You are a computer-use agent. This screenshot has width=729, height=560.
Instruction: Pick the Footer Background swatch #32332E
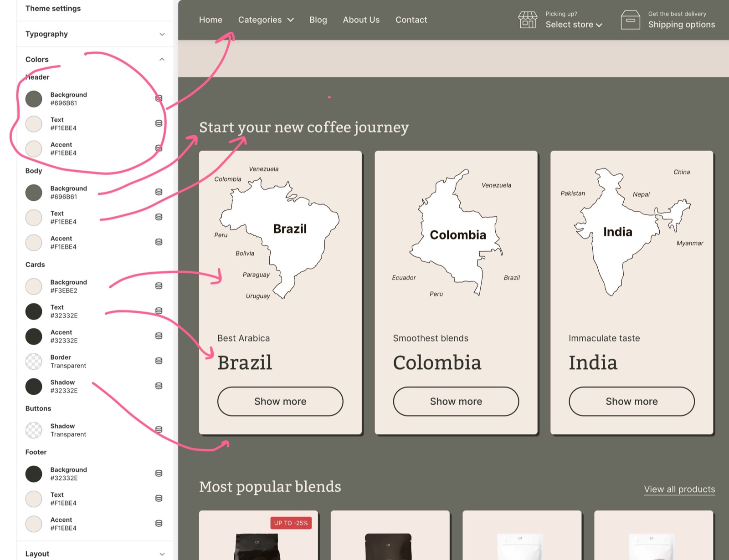[x=34, y=474]
